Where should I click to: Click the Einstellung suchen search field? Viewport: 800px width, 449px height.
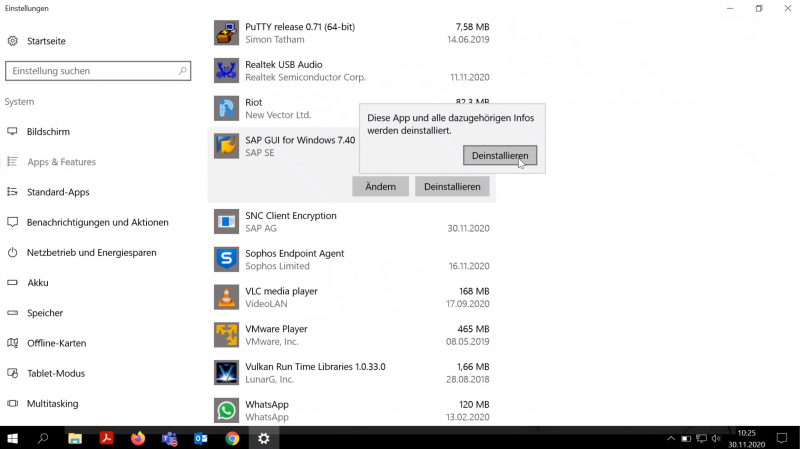click(x=98, y=71)
